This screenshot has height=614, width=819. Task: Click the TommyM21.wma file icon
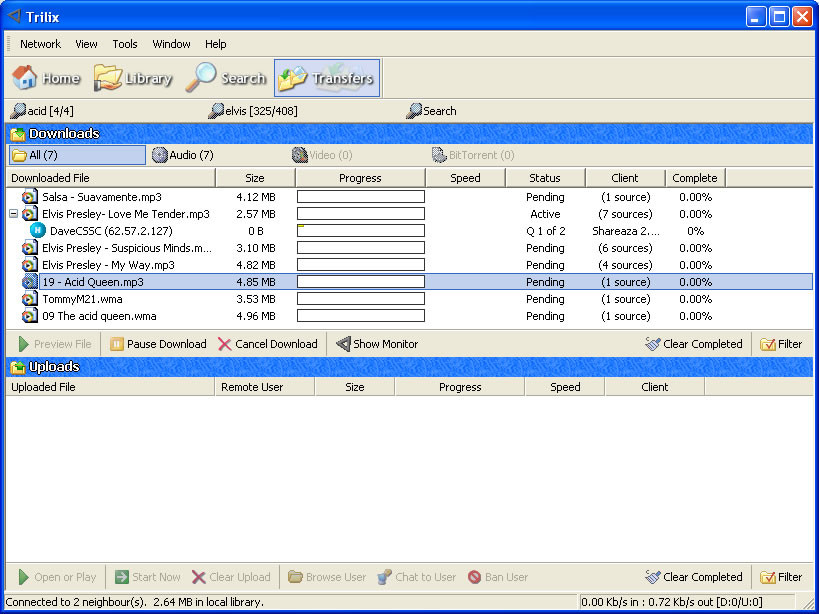pyautogui.click(x=30, y=299)
